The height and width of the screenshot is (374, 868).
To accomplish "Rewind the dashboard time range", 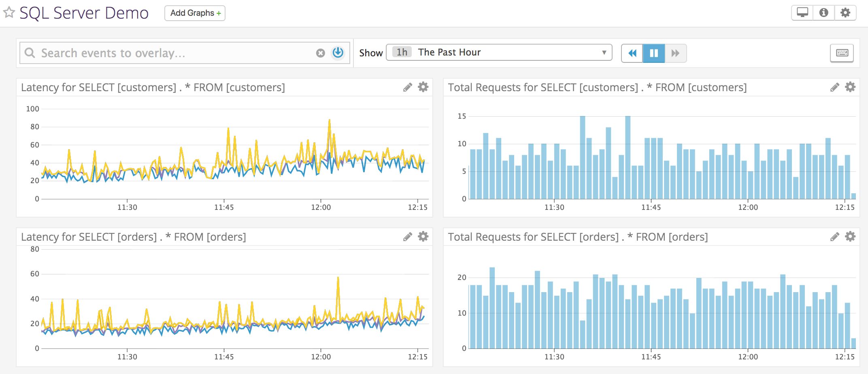I will pos(632,53).
